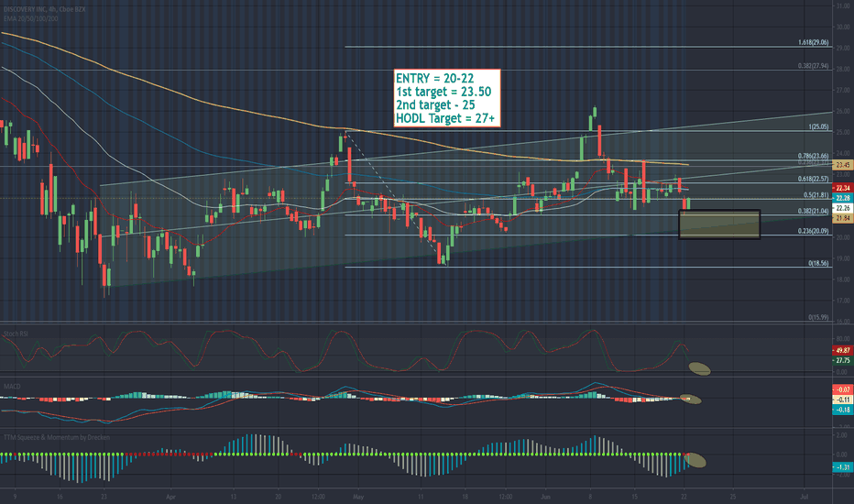Select the EMA 20/50/100/200 indicator label

[x=30, y=18]
